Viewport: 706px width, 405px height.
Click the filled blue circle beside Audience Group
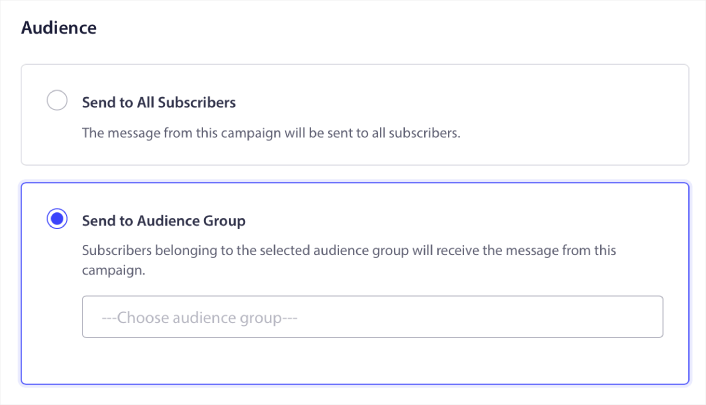click(57, 219)
